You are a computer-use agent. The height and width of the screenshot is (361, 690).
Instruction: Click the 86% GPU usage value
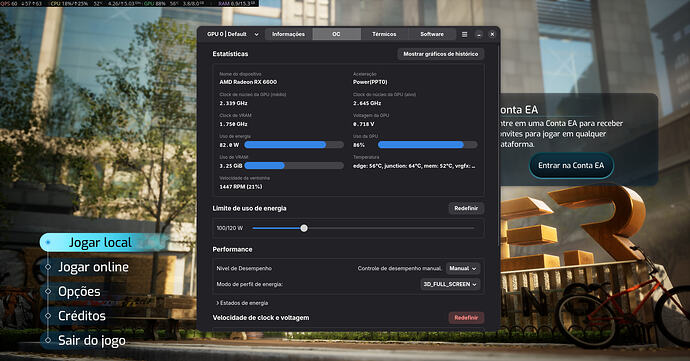tap(359, 145)
